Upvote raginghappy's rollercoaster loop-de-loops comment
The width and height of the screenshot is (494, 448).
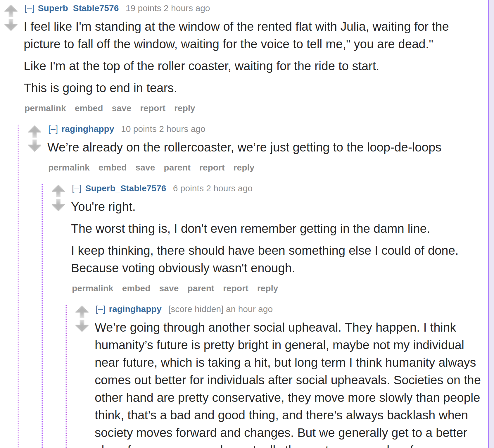tap(35, 132)
